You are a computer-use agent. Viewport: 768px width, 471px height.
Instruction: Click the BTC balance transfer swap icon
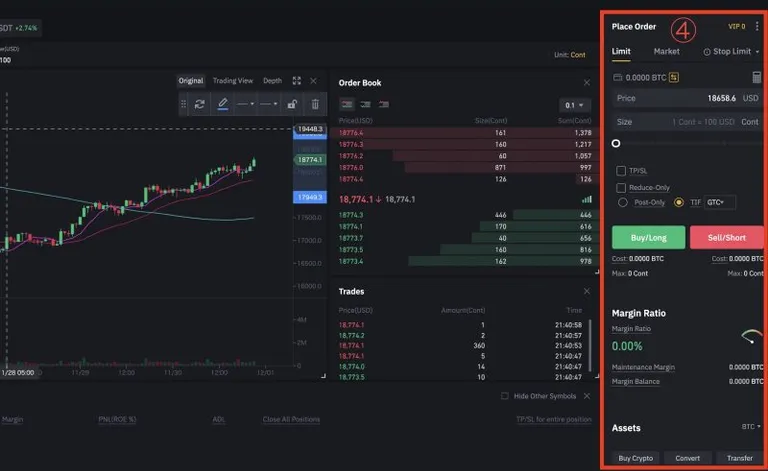[x=674, y=77]
